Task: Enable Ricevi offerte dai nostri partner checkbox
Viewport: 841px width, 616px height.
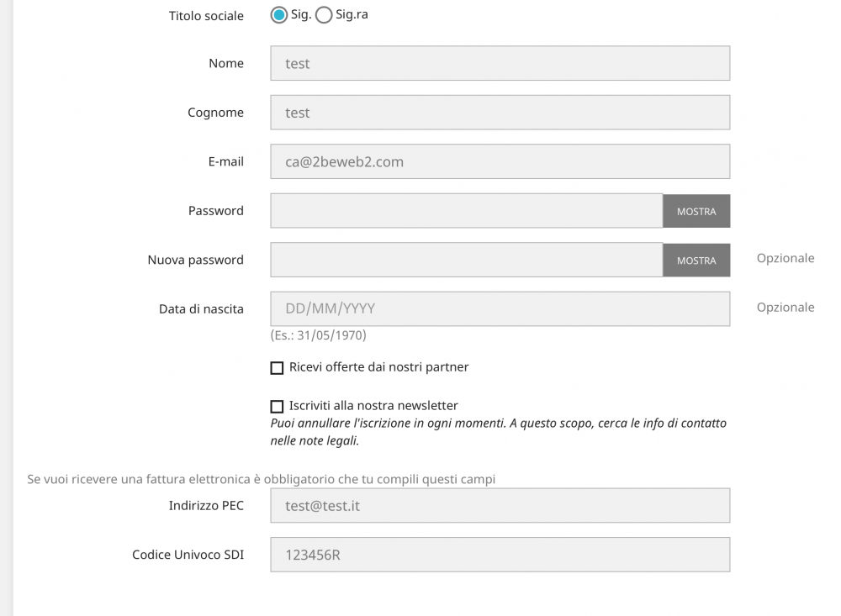Action: coord(277,368)
